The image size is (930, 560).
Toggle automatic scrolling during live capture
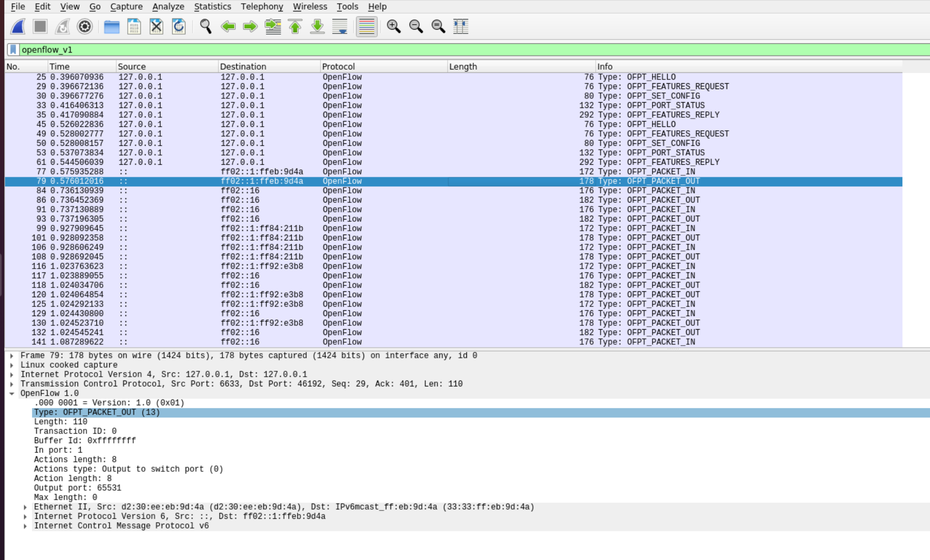[x=340, y=26]
